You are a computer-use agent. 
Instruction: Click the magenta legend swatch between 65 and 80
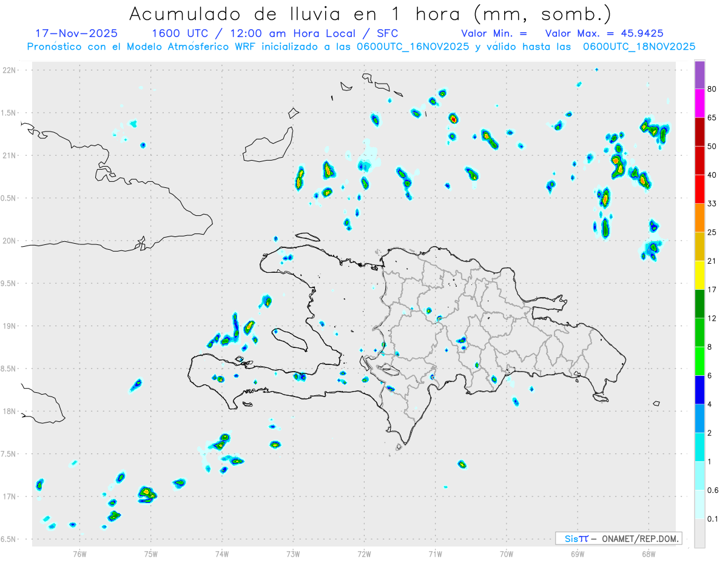[x=699, y=104]
